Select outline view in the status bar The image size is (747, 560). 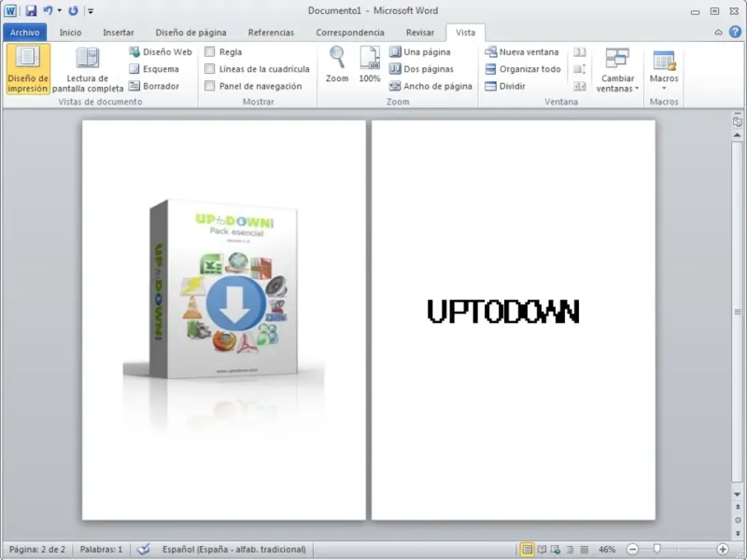570,550
